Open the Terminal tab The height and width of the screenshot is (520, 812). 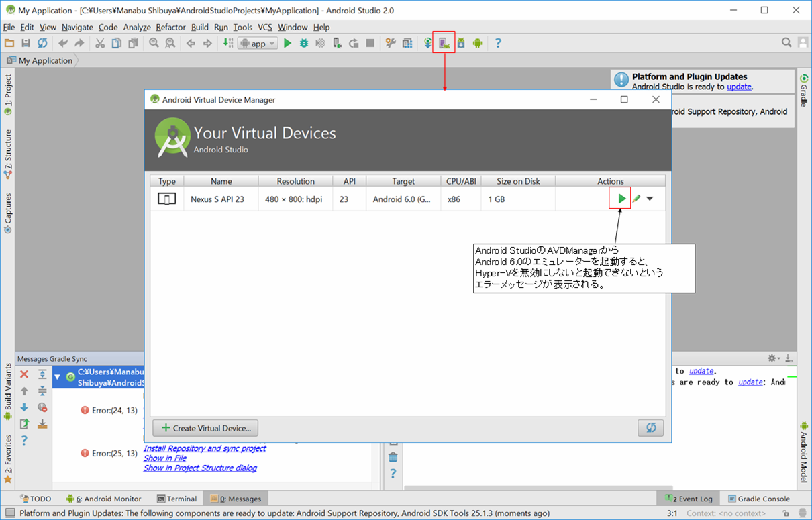click(177, 499)
